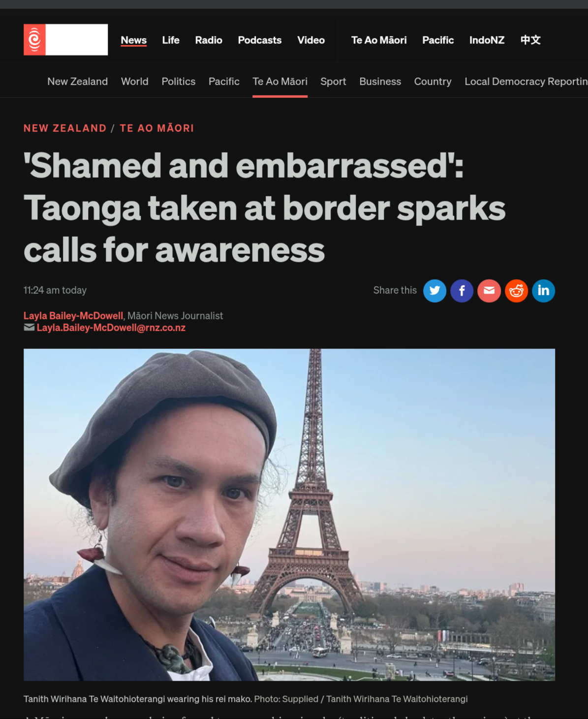Switch to the Politics tab
Viewport: 588px width, 719px height.
click(x=179, y=82)
